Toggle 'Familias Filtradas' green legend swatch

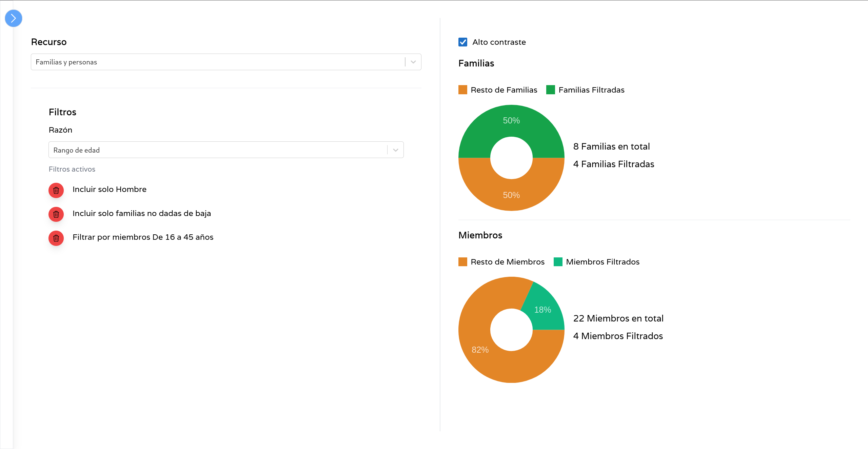[551, 90]
